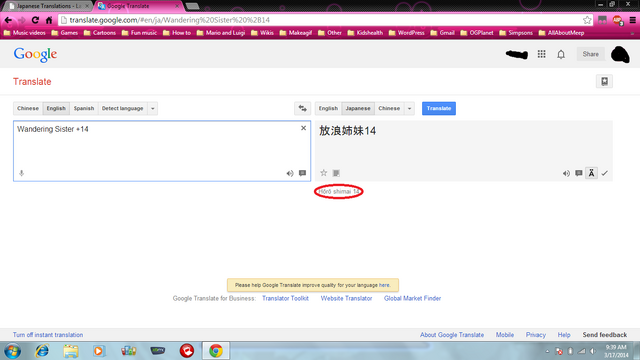Select Chinese as source language
640x360 pixels.
(x=28, y=109)
